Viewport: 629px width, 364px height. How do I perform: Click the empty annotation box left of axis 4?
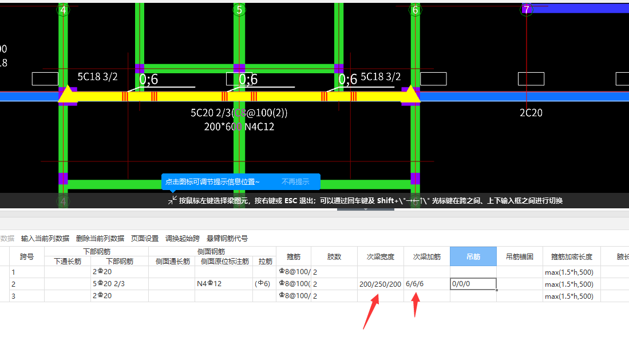45,78
